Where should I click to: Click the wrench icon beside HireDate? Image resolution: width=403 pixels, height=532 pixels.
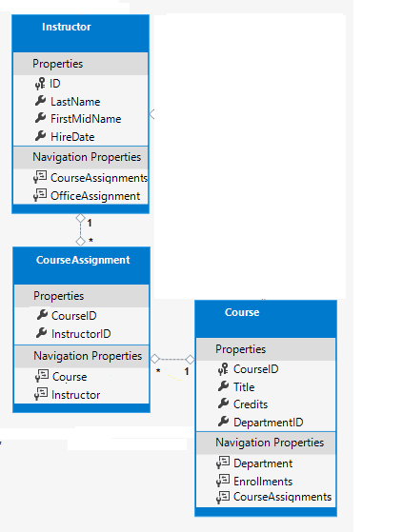tap(40, 136)
